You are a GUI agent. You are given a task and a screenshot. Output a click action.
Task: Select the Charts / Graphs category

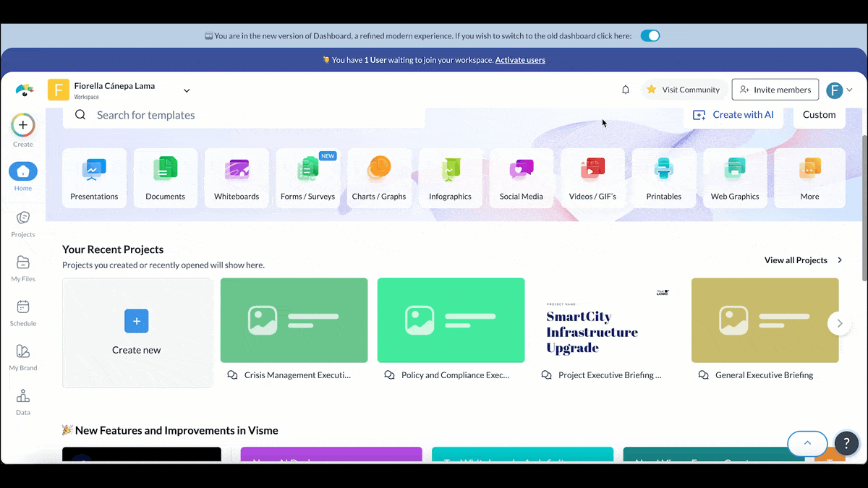(379, 177)
